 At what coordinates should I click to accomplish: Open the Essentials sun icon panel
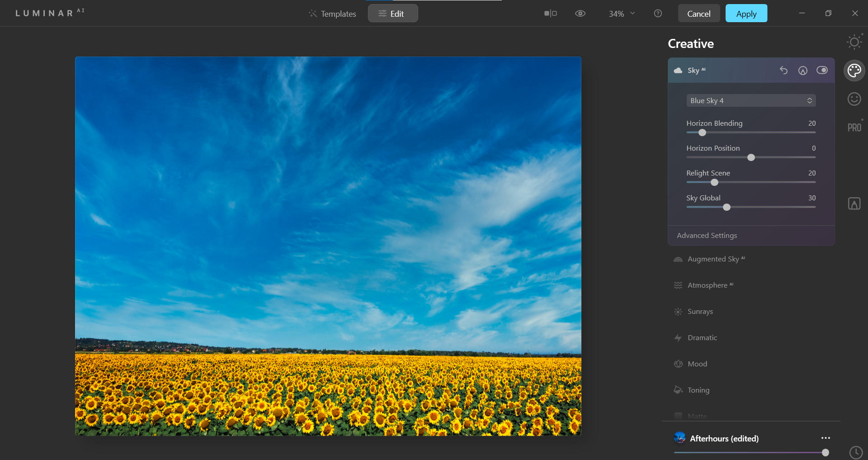(854, 43)
